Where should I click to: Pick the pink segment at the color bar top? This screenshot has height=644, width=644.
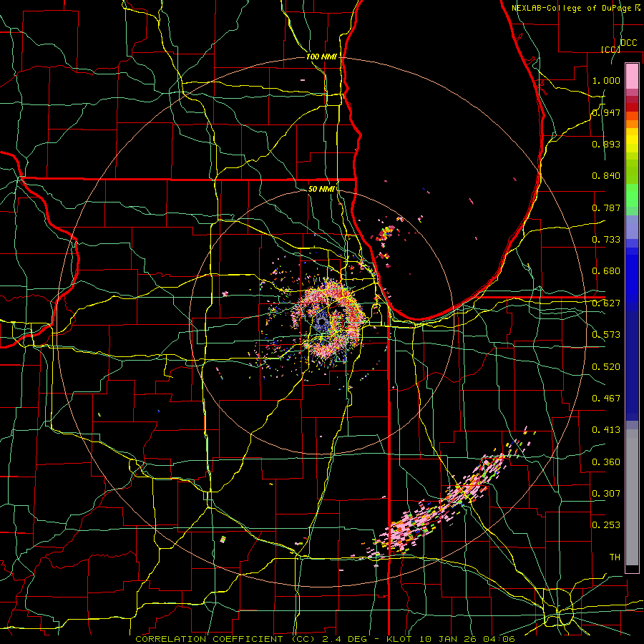coord(632,76)
